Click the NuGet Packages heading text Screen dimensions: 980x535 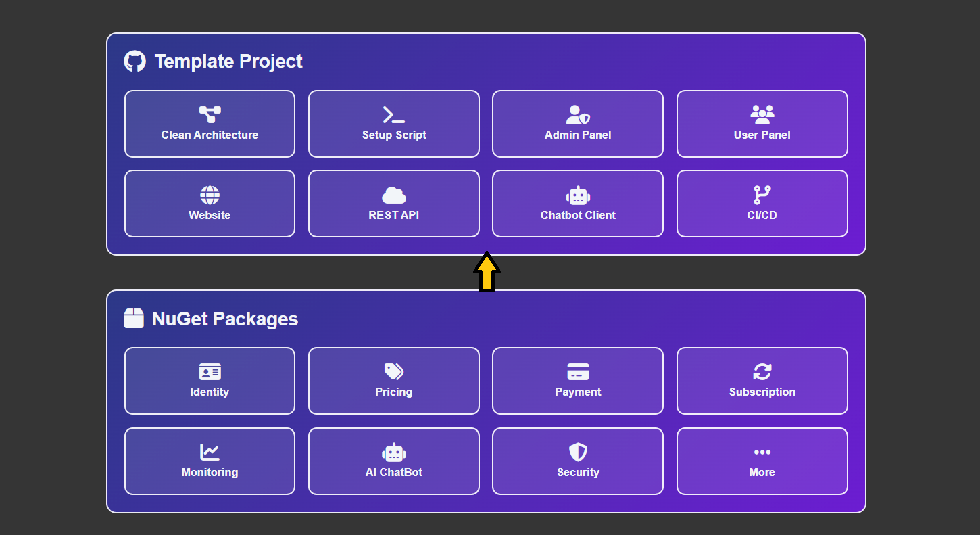coord(225,319)
